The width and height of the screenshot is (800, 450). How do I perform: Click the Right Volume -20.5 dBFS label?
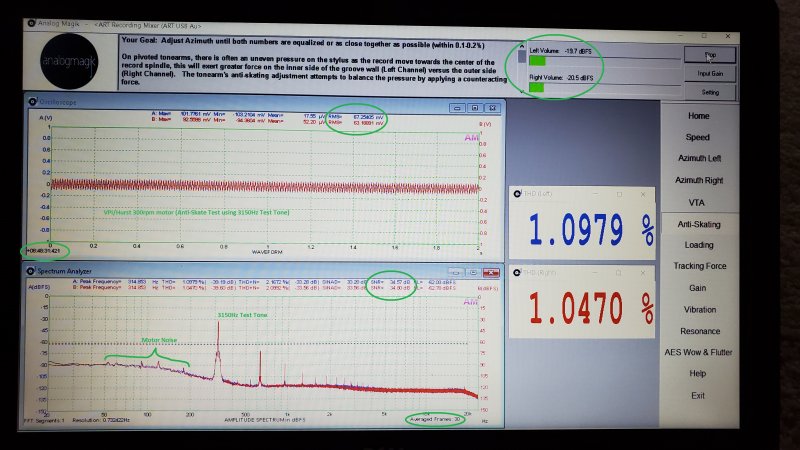pos(561,78)
